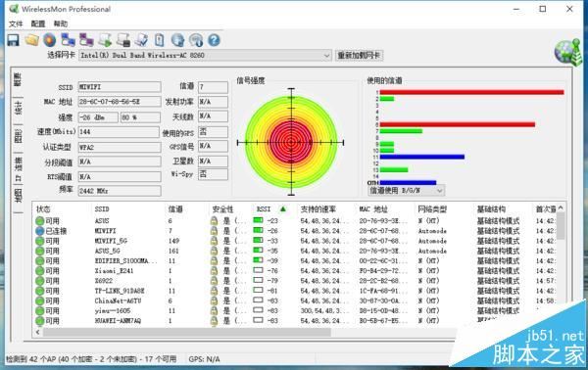The image size is (588, 370).
Task: Click the lock icon in the TP-LINK row
Action: tap(214, 291)
